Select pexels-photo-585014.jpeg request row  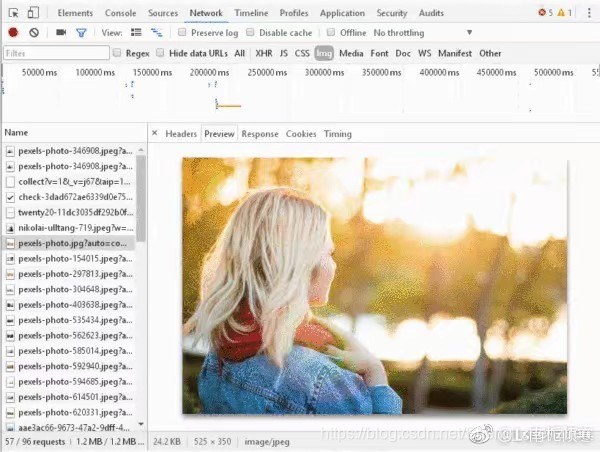[x=69, y=351]
